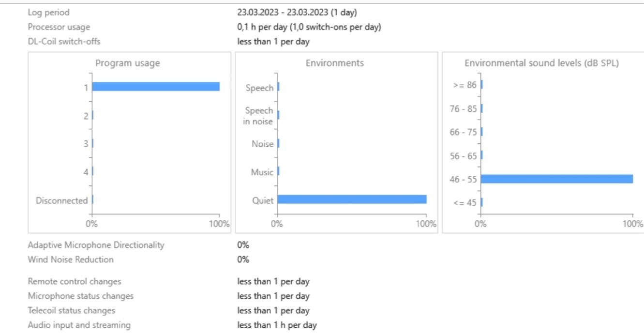The image size is (644, 335).
Task: Click the Program 1 usage bar
Action: pyautogui.click(x=155, y=87)
